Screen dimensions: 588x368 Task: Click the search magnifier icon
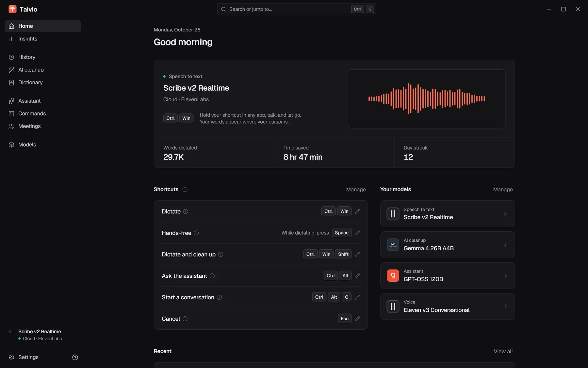tap(224, 9)
